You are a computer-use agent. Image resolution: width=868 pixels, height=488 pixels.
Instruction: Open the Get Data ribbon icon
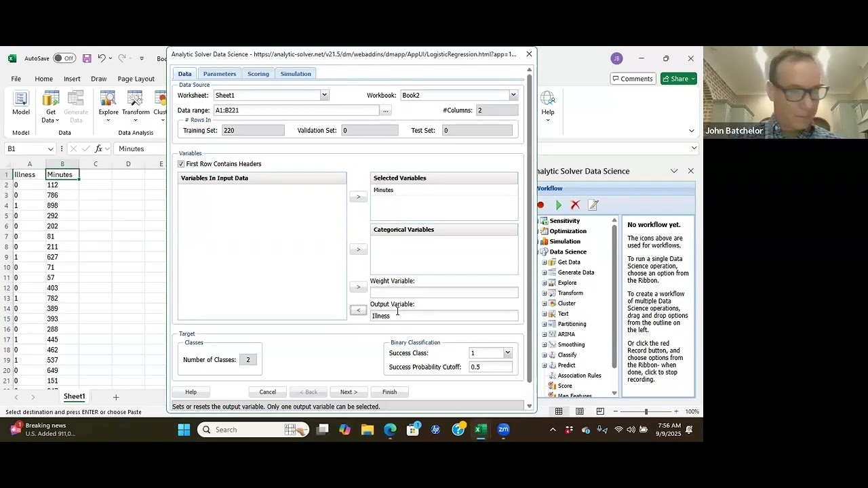click(x=51, y=107)
